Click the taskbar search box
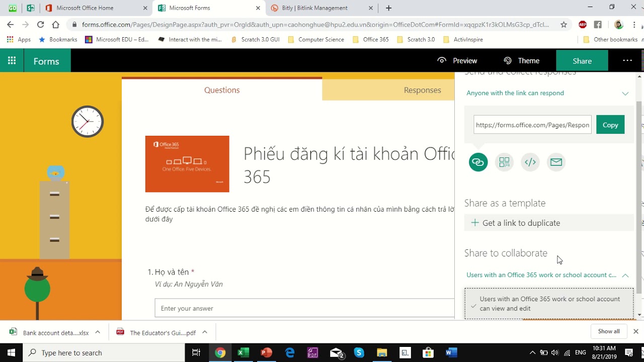 (x=104, y=352)
